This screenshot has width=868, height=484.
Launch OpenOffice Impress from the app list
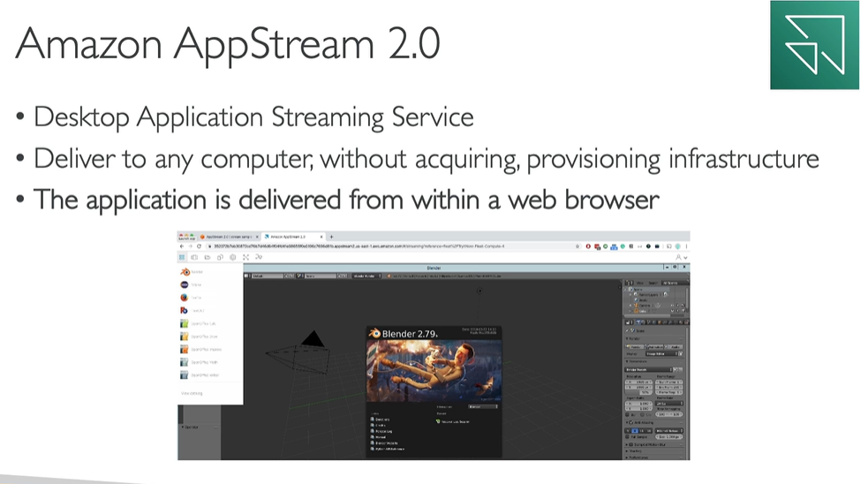pyautogui.click(x=201, y=350)
